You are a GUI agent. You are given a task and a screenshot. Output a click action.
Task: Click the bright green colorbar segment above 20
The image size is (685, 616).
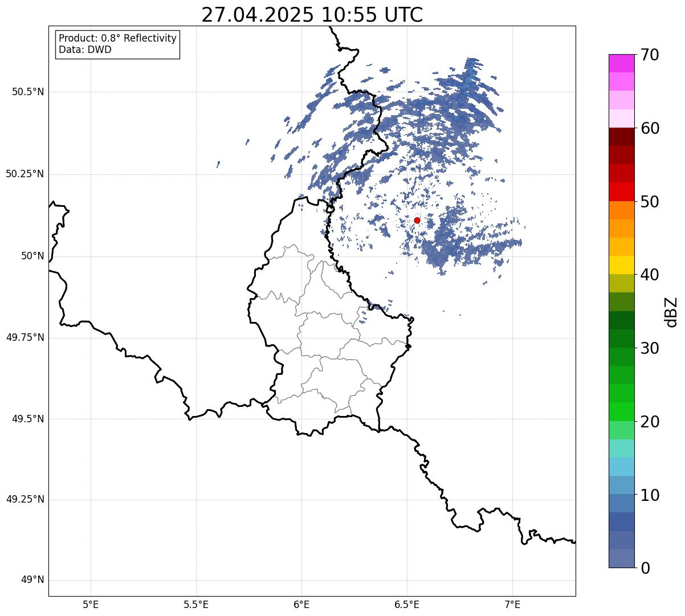(x=621, y=411)
